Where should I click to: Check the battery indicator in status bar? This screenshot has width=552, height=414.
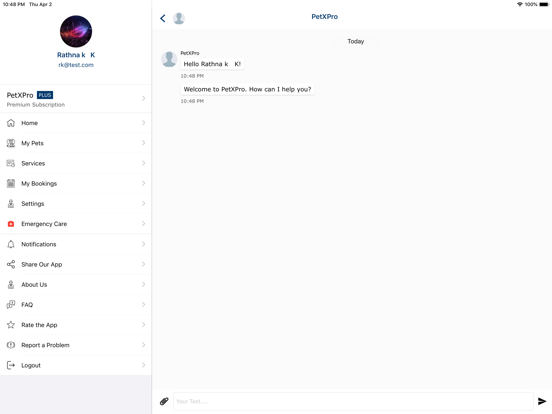coord(544,4)
